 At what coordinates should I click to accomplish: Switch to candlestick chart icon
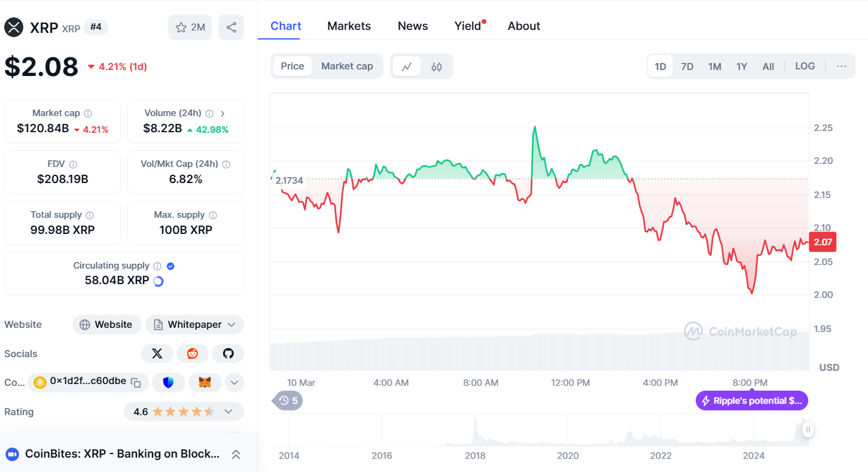pyautogui.click(x=437, y=66)
